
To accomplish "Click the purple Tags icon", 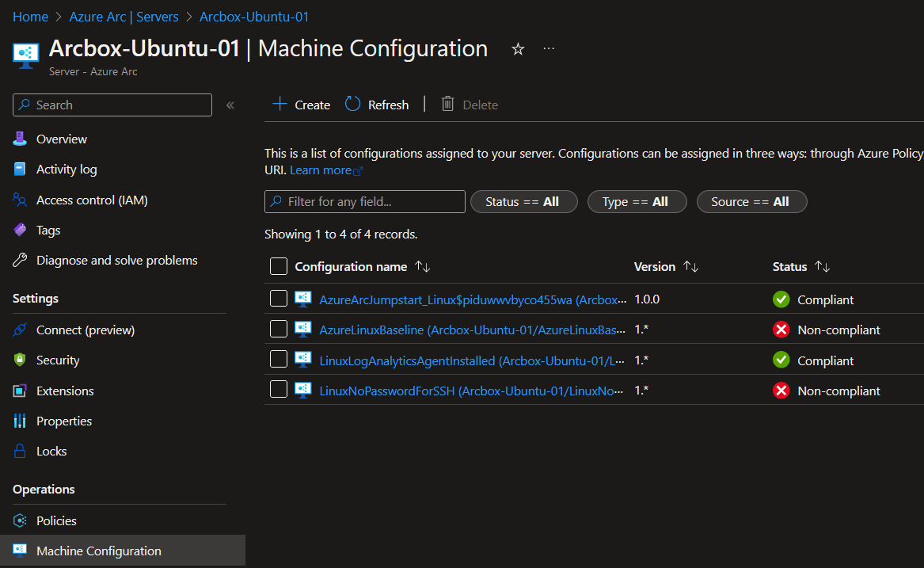I will point(20,230).
